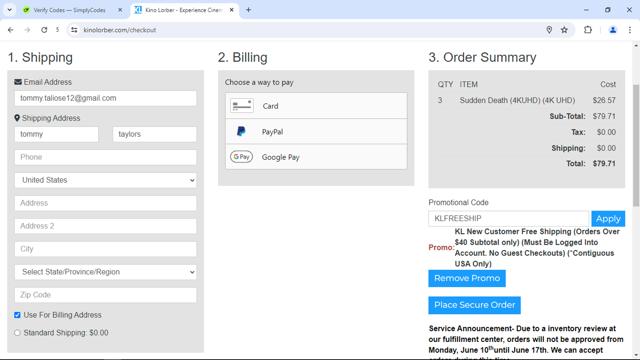Focus the City input field

[x=105, y=249]
